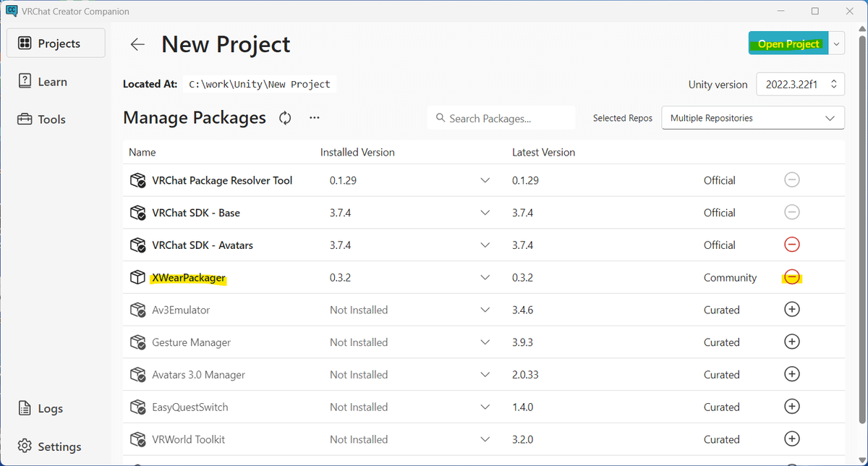The width and height of the screenshot is (868, 466).
Task: Add the EasyQuestSwitch package
Action: 792,407
